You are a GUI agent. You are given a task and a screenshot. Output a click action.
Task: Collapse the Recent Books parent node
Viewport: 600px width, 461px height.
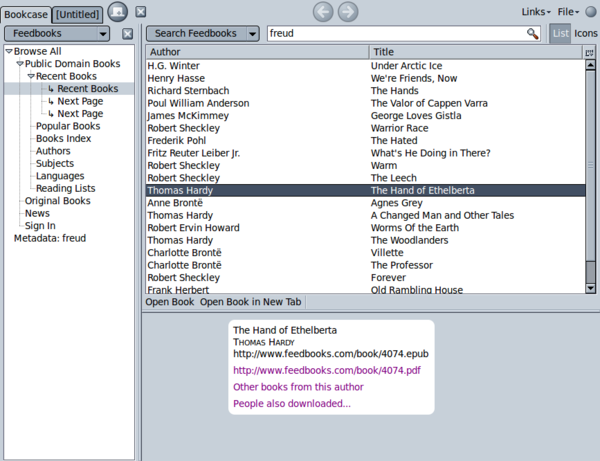click(x=31, y=77)
